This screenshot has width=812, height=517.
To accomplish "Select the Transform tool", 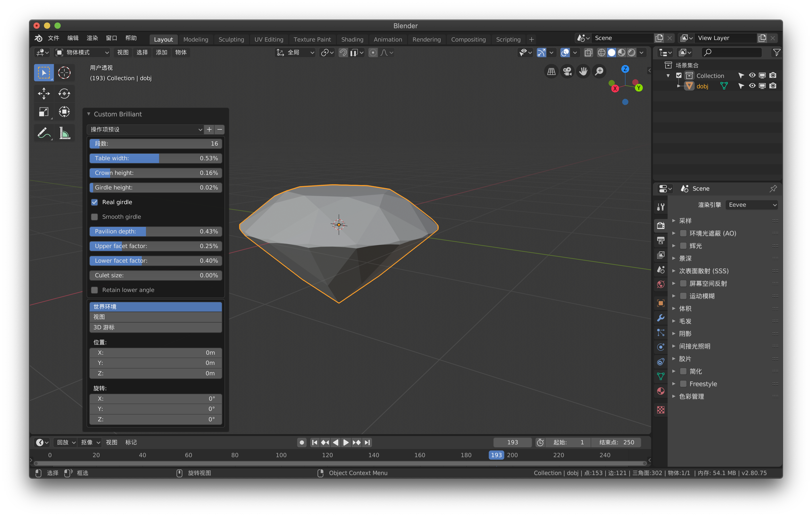I will click(64, 112).
